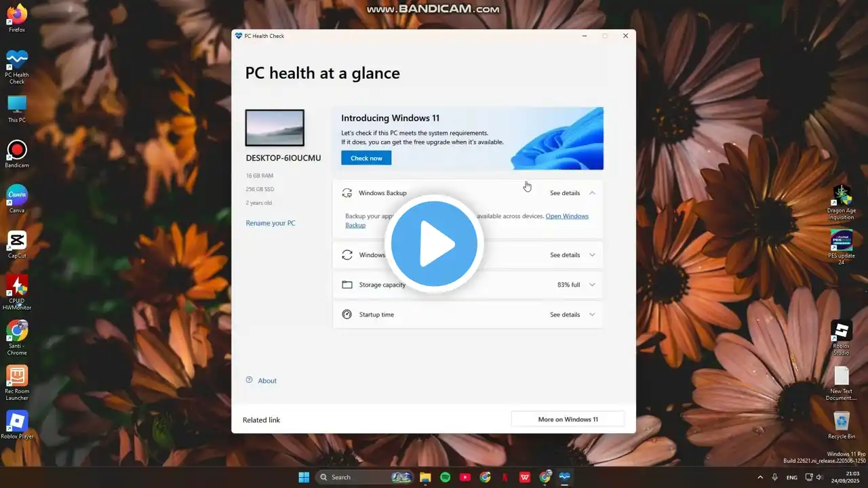Viewport: 868px width, 488px height.
Task: Select the Dragon Age Inquisition desktop shortcut
Action: [842, 202]
